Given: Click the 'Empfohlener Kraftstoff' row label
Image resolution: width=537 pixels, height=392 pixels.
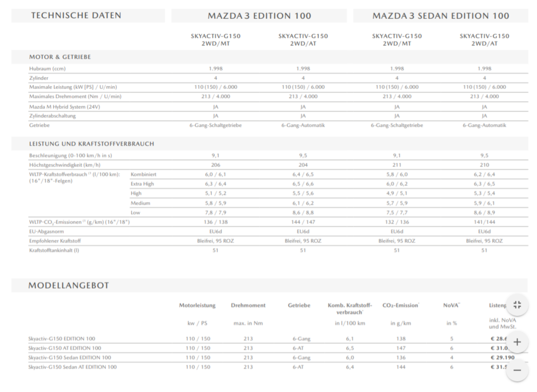Looking at the screenshot, I should coord(55,241).
